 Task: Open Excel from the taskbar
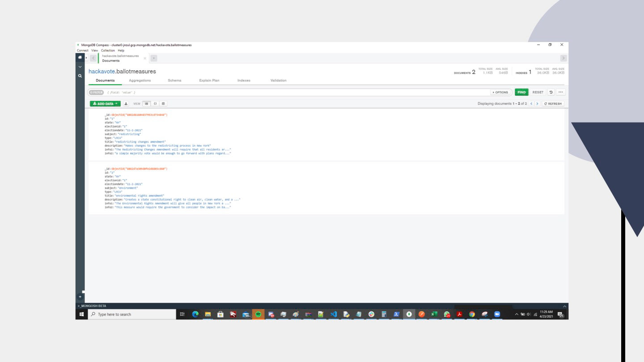tap(434, 315)
